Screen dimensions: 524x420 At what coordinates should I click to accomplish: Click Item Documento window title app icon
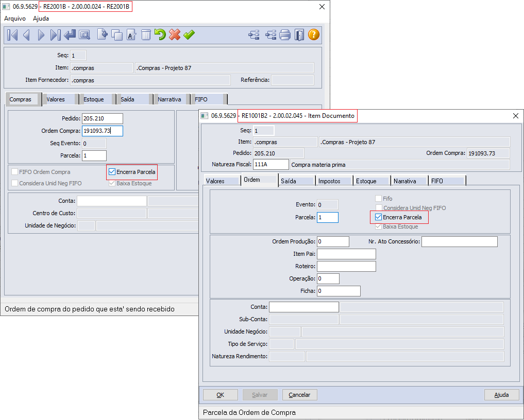coord(204,115)
